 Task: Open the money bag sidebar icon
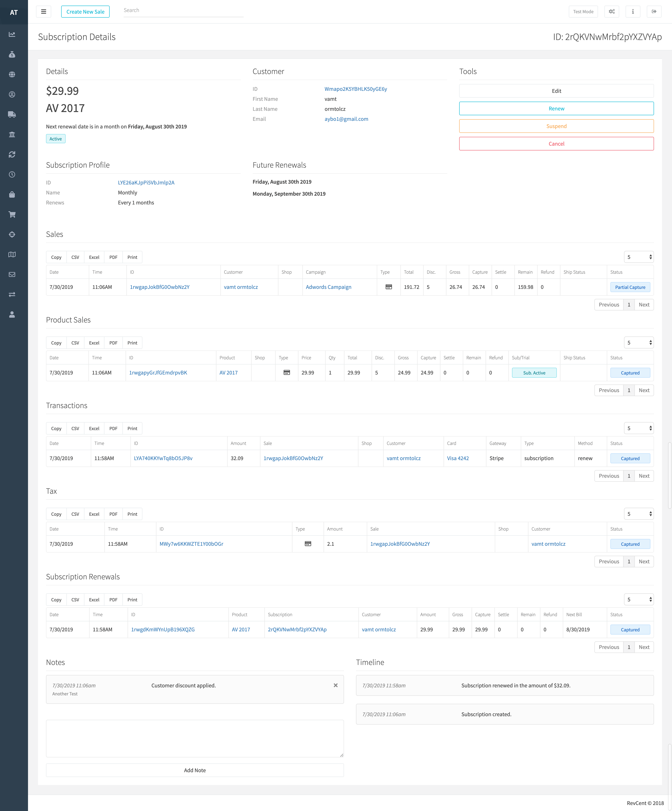(12, 54)
